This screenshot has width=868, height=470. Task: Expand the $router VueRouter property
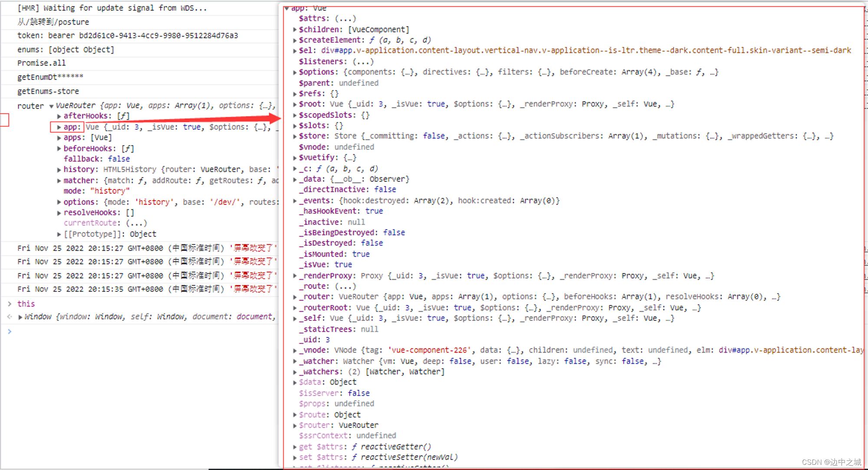point(295,425)
